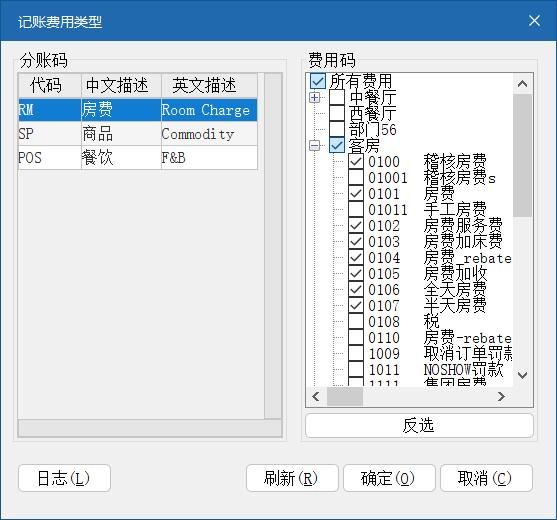Click the fee tree scroll-right arrow
The image size is (557, 520).
point(501,396)
